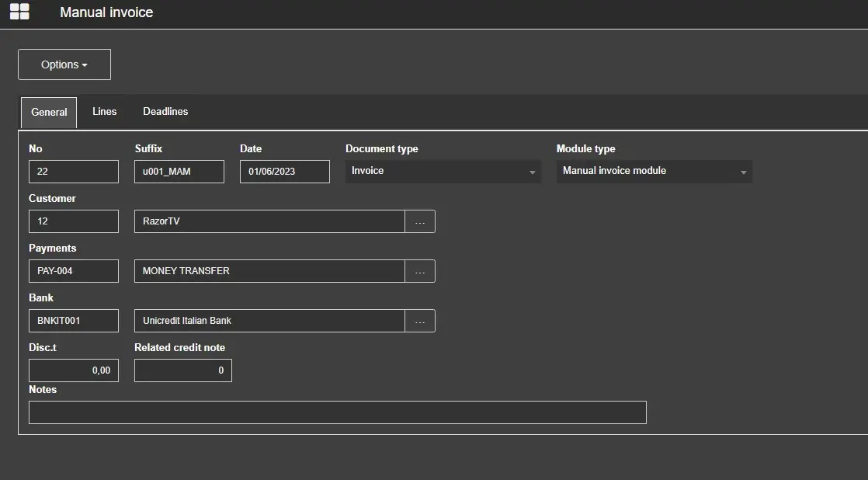Switch to the Deadlines tab
868x480 pixels.
(x=165, y=112)
